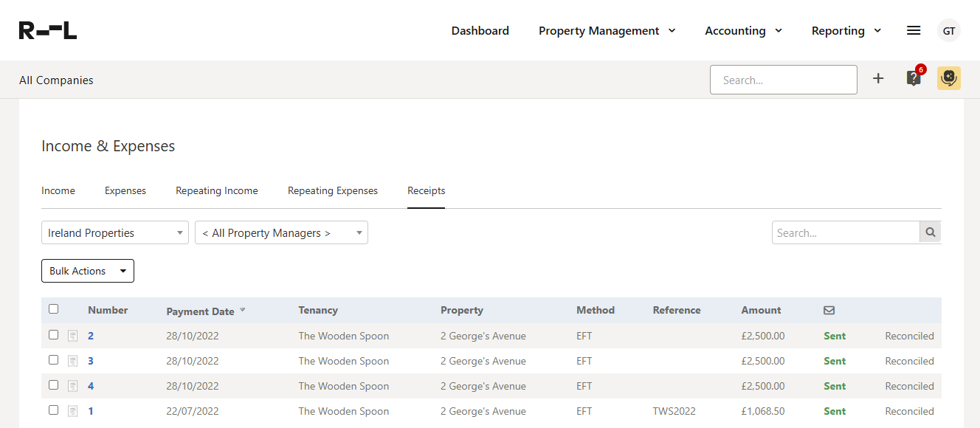Click the envelope column header icon

[829, 311]
